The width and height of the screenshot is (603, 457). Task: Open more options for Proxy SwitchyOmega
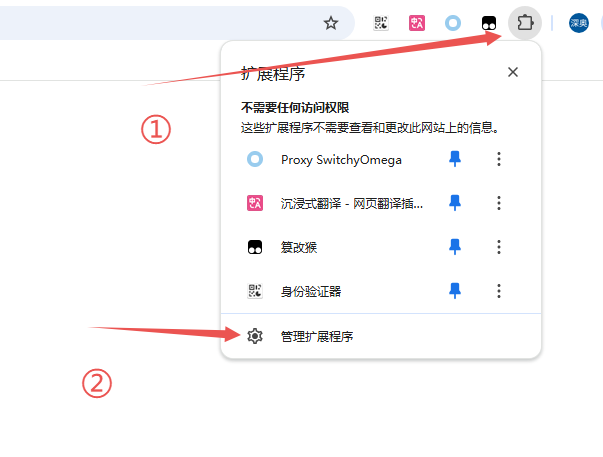click(x=499, y=159)
